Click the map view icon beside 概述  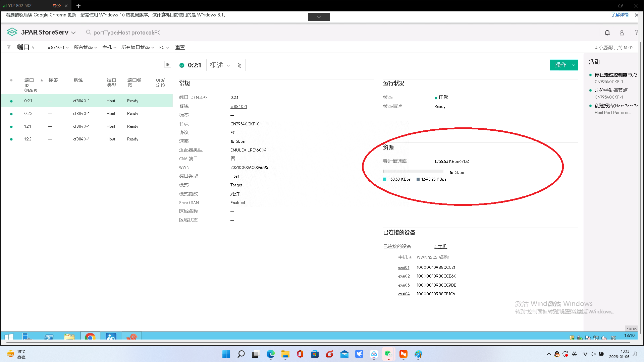[x=239, y=65]
